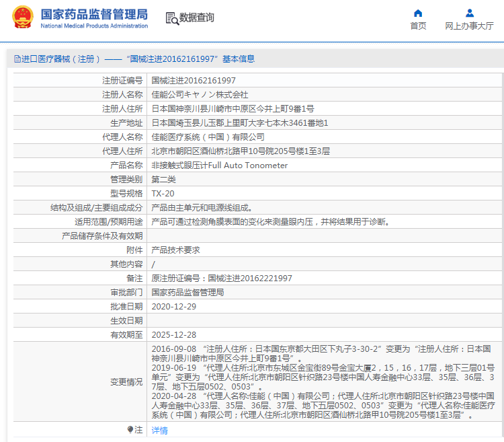Open 网上办事大厅 via its text label
The image size is (504, 442).
pyautogui.click(x=470, y=26)
